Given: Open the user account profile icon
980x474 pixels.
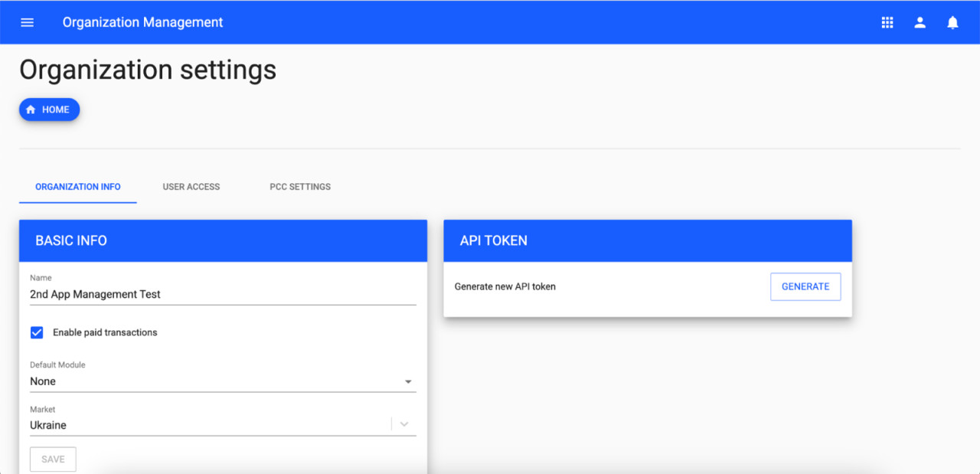Looking at the screenshot, I should [x=920, y=22].
